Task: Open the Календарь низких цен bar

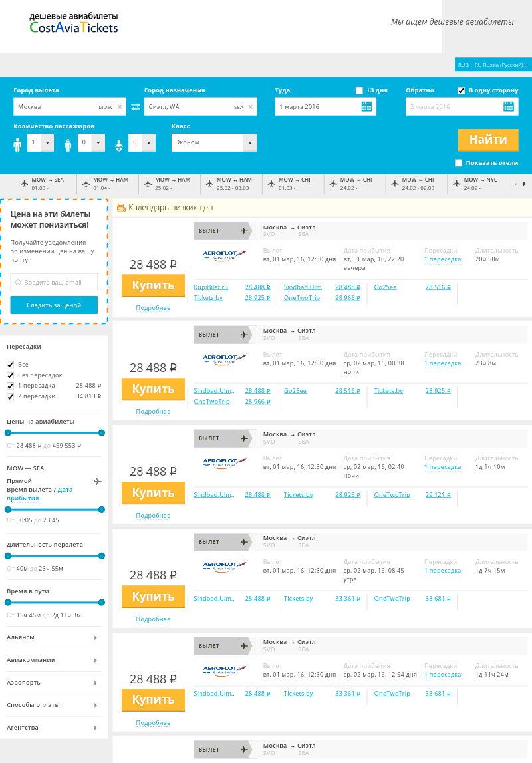Action: [322, 208]
